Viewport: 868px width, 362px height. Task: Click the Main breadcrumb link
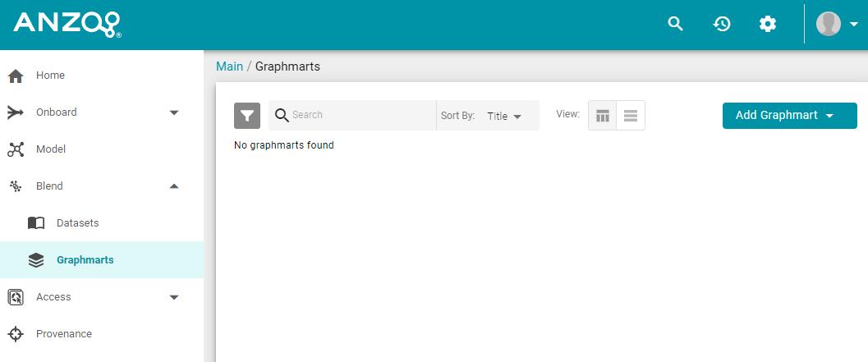[x=229, y=66]
